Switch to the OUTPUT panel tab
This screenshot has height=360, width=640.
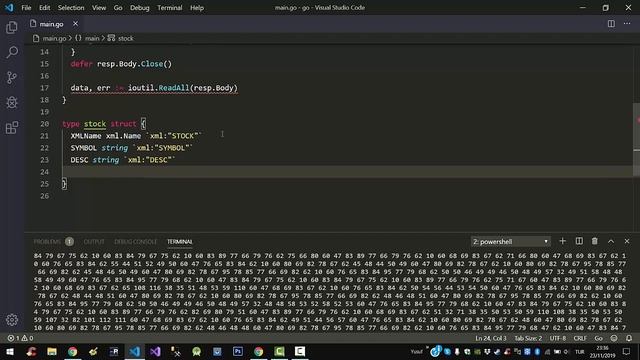pyautogui.click(x=94, y=242)
